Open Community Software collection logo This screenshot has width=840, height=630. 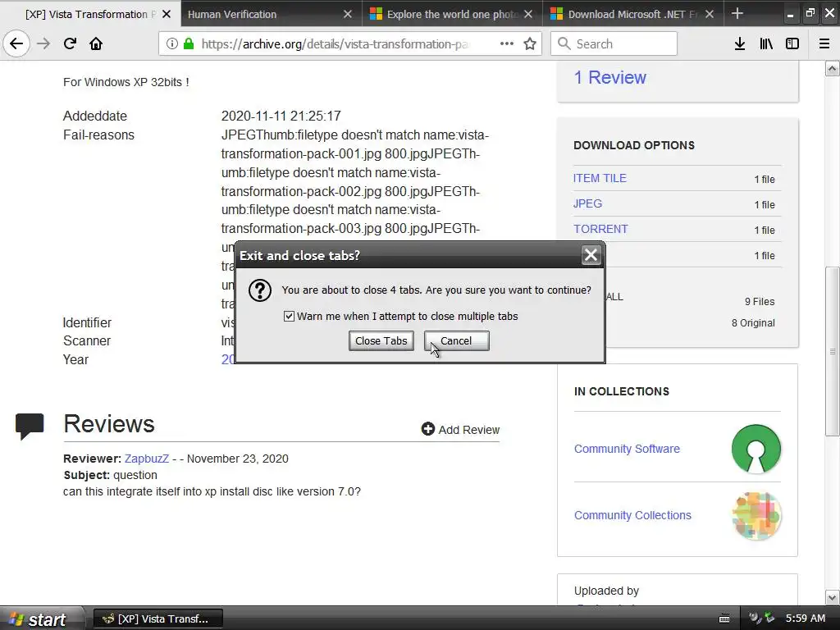[756, 449]
